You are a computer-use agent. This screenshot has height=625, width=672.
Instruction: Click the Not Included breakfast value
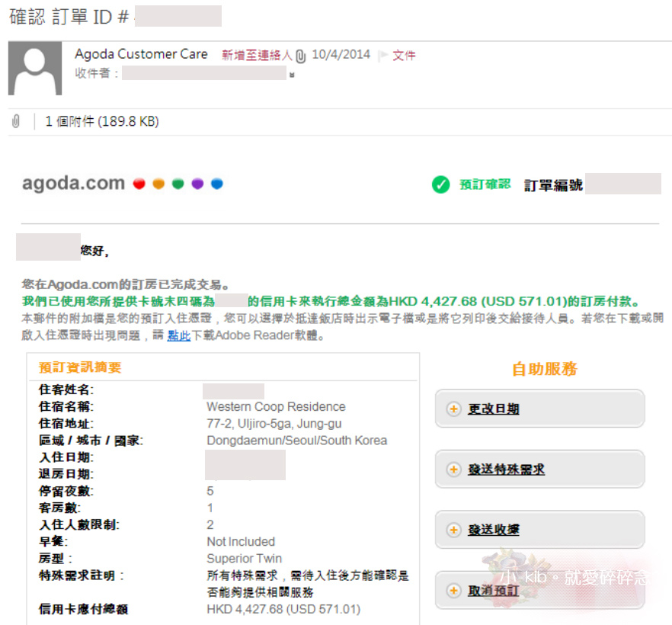coord(241,541)
